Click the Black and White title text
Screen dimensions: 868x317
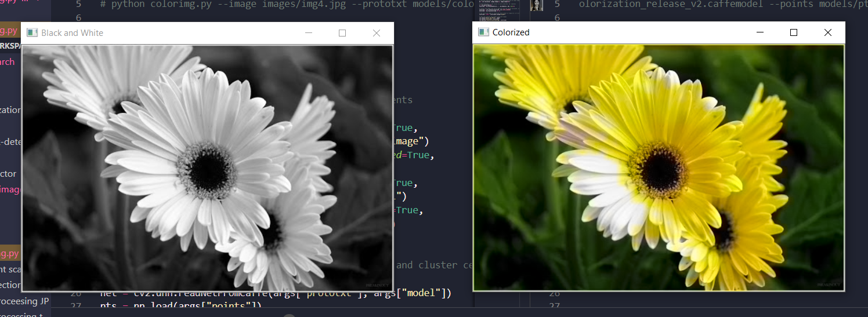point(72,33)
